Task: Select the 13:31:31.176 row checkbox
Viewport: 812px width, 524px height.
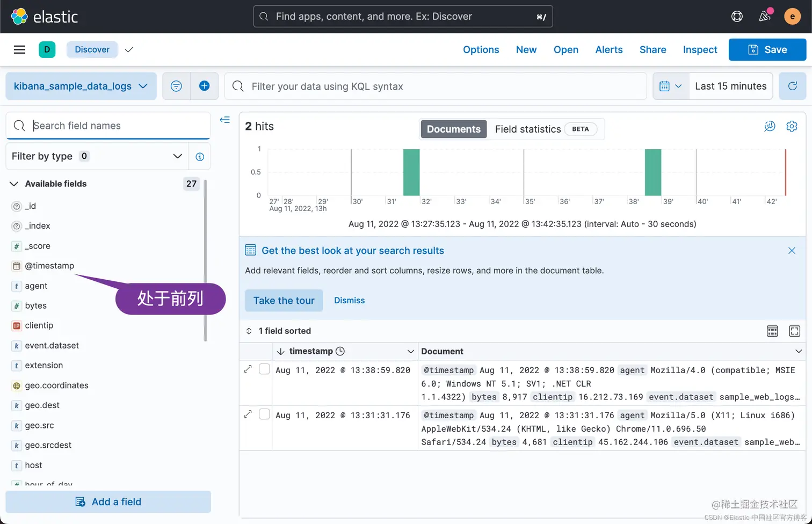Action: tap(264, 414)
